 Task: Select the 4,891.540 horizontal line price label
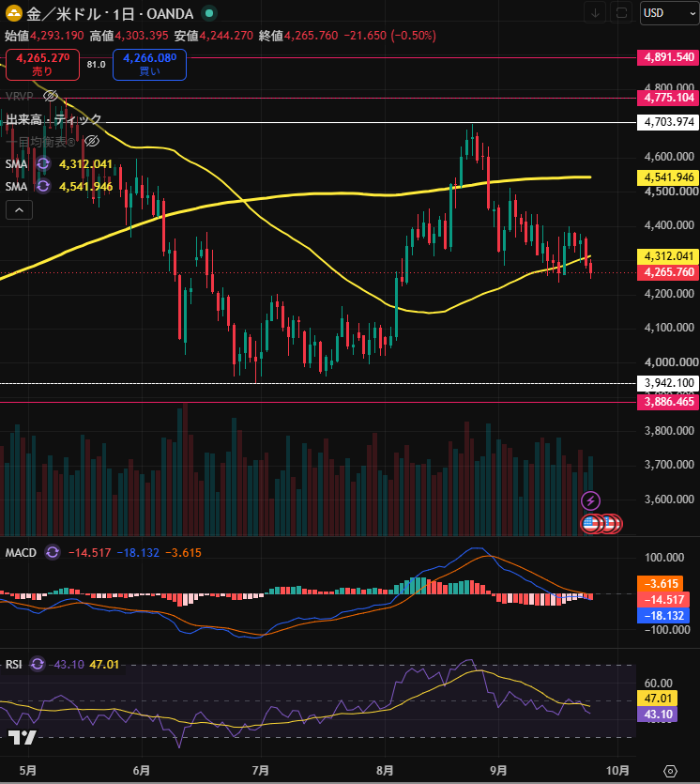pos(668,57)
